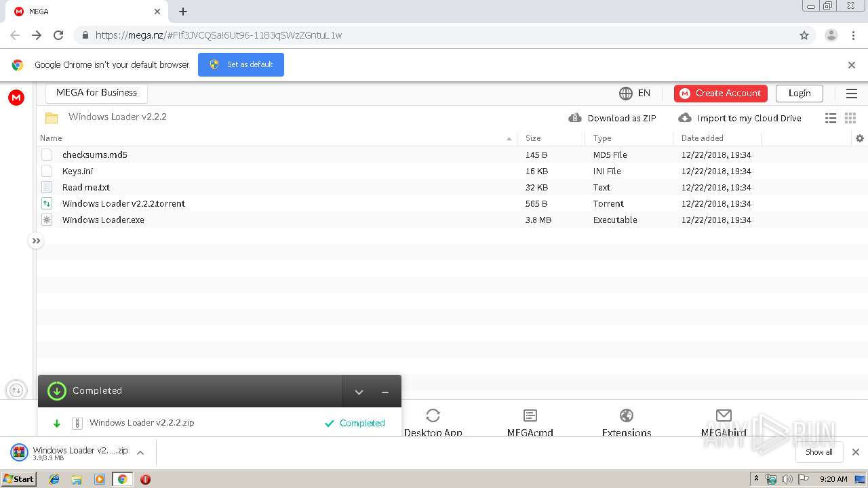Sort files by Size column
The image size is (868, 488).
pyautogui.click(x=533, y=138)
